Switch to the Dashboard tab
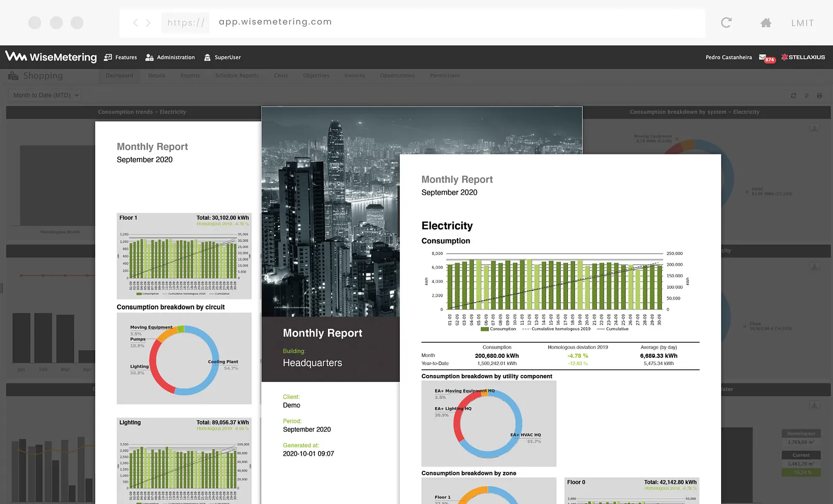The height and width of the screenshot is (504, 833). pos(119,76)
